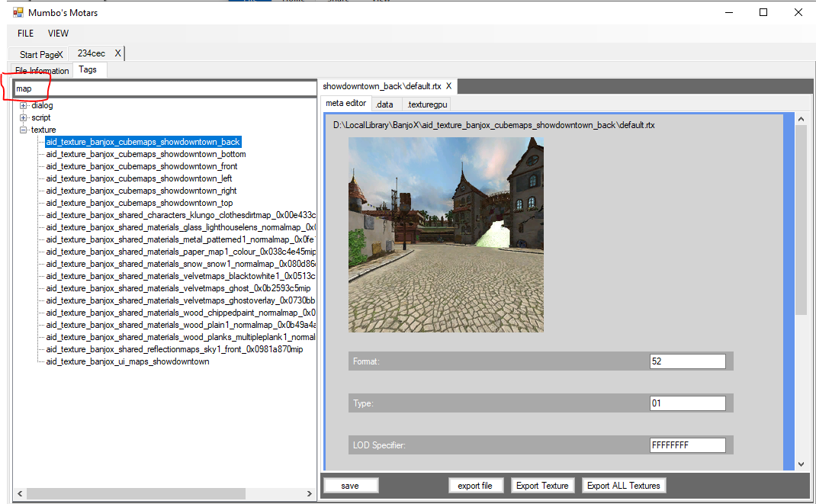
Task: Select the dialog folder label
Action: tap(42, 105)
